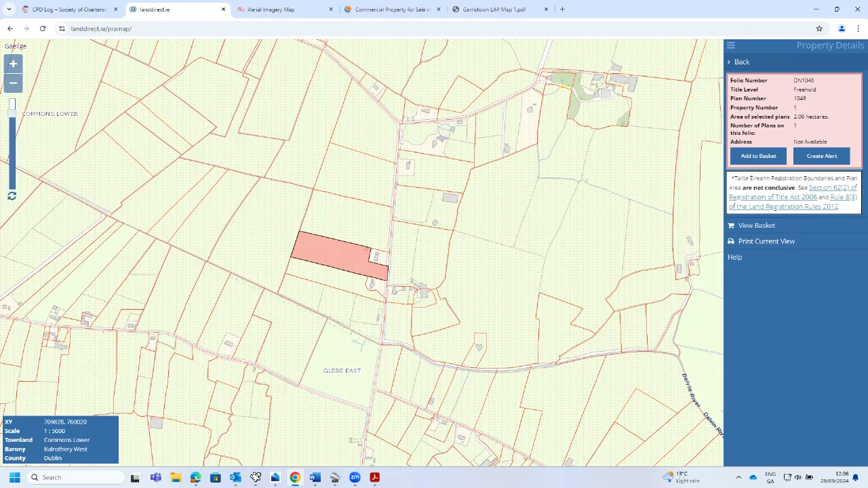The height and width of the screenshot is (488, 868).
Task: Click the Add to Basket button
Action: click(757, 156)
